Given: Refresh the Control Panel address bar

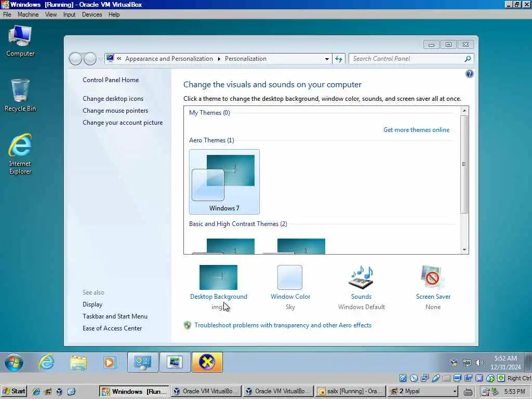Looking at the screenshot, I should click(339, 59).
